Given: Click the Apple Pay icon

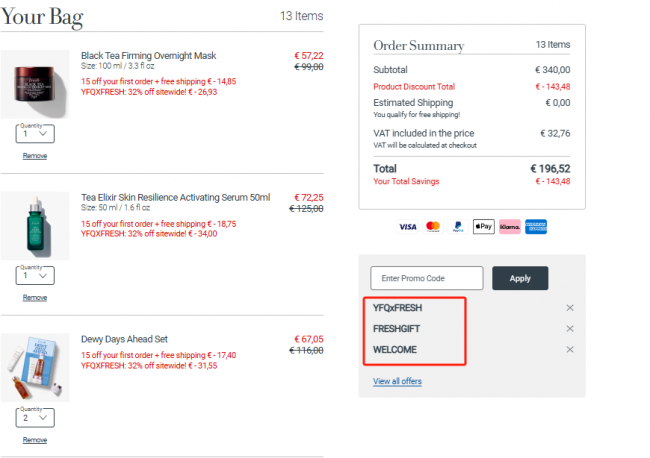Looking at the screenshot, I should [484, 227].
